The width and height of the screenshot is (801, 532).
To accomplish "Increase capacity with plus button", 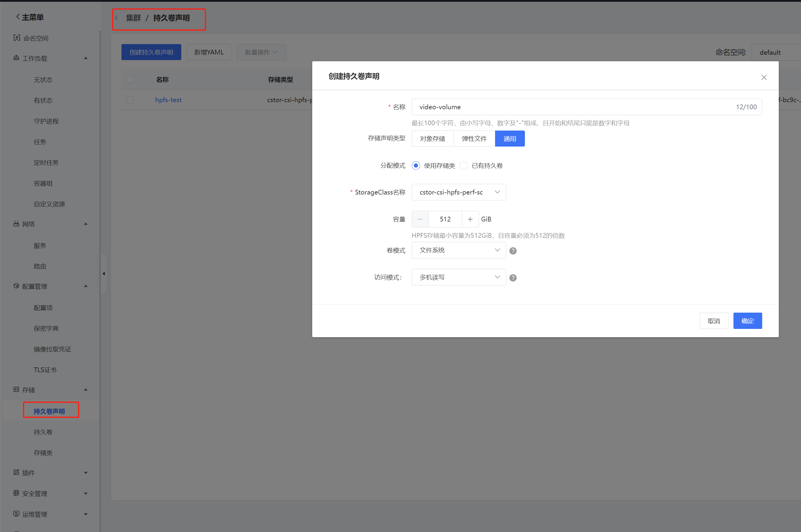I will click(470, 219).
